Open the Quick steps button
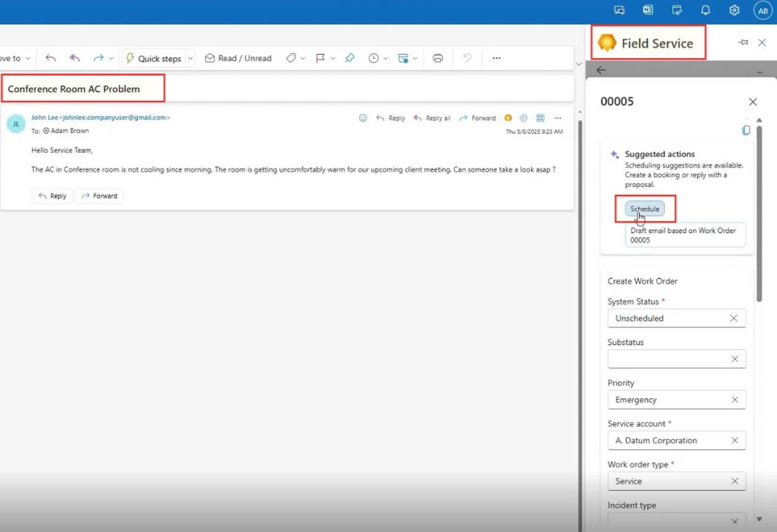Screen dimensions: 777x532 point(154,58)
